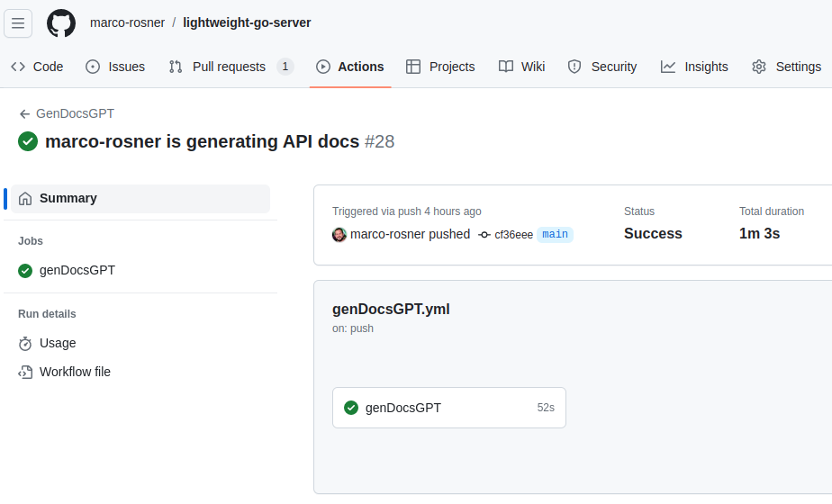Image resolution: width=832 pixels, height=504 pixels.
Task: Click the commit icon before cf36eee
Action: 484,235
